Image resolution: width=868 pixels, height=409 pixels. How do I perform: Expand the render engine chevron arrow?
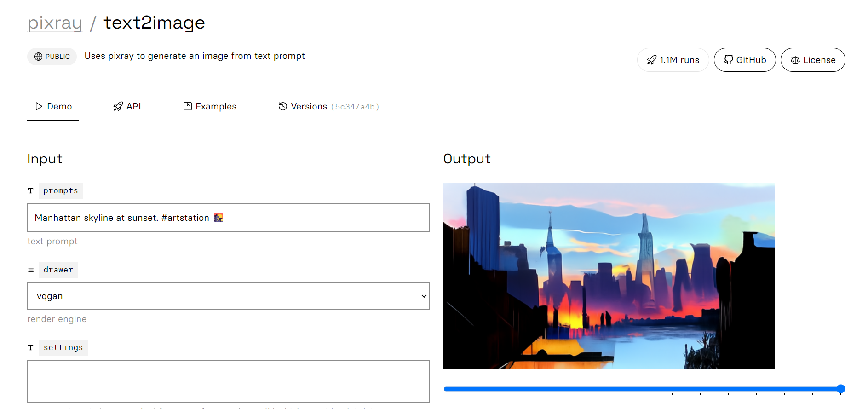(x=424, y=296)
